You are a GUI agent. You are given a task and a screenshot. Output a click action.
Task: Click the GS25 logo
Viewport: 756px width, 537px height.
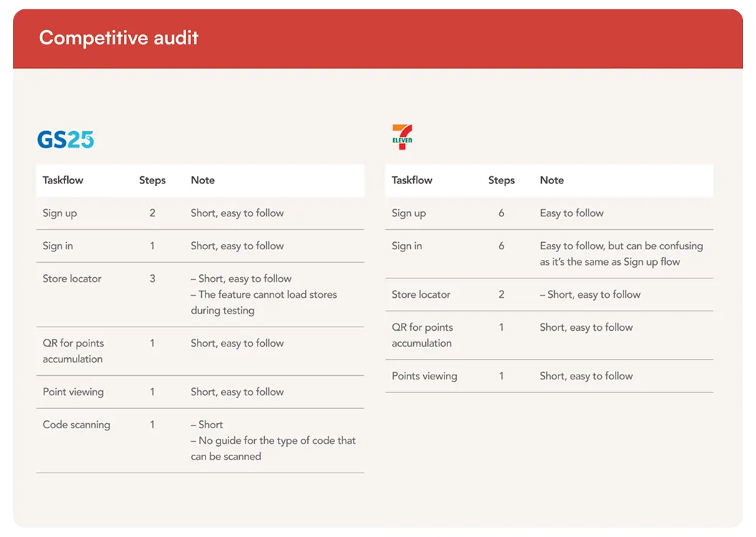(66, 140)
